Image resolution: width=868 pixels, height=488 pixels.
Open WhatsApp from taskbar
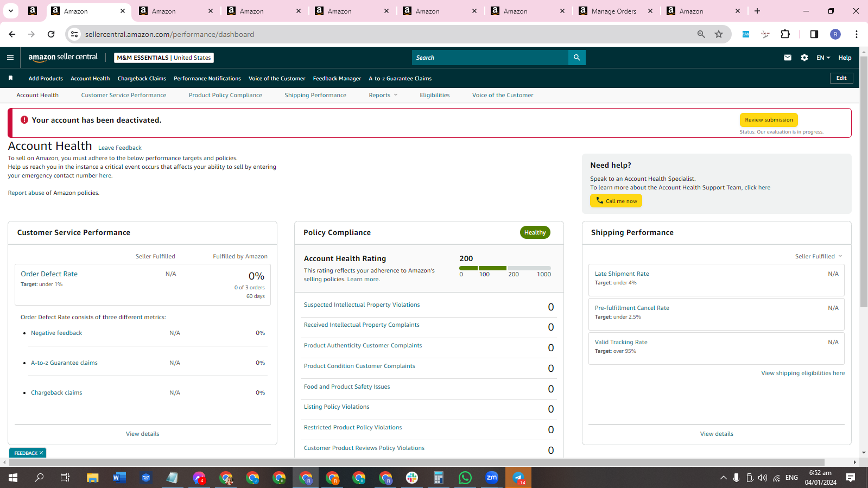click(x=465, y=478)
